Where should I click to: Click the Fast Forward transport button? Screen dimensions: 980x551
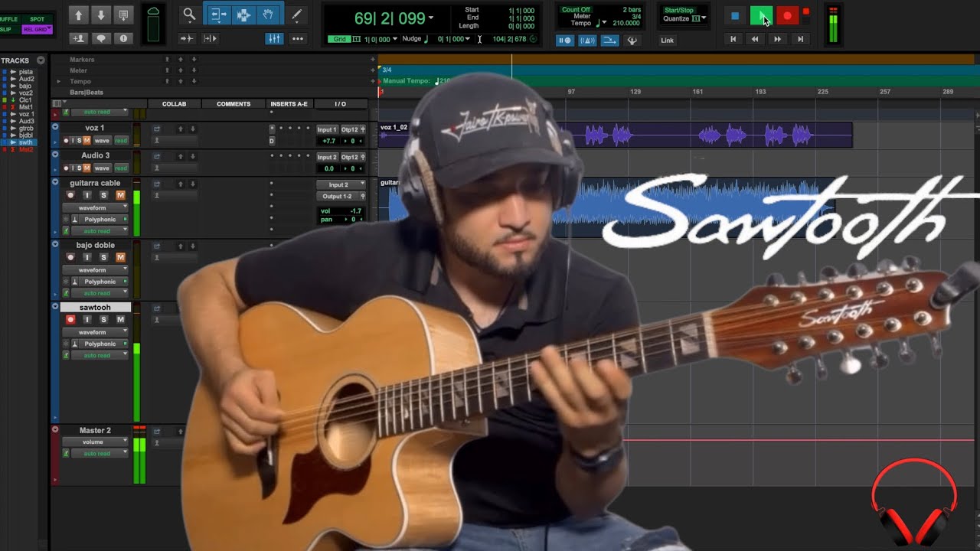pos(778,39)
